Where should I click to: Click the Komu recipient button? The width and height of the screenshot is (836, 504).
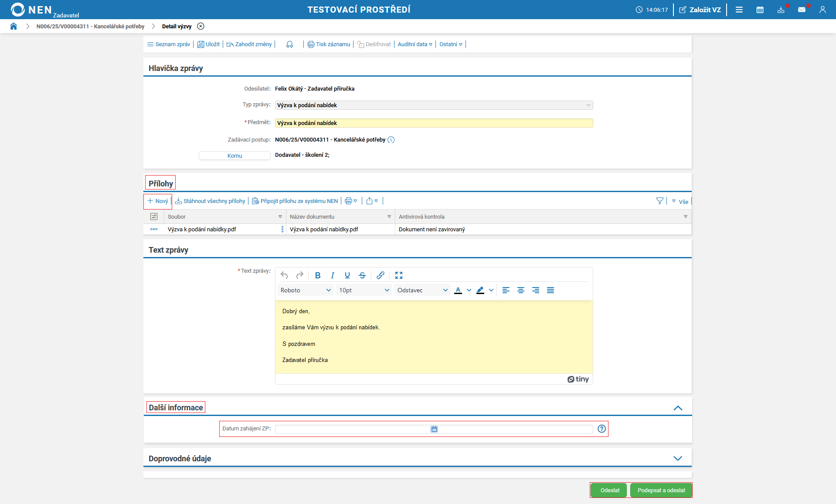(234, 156)
